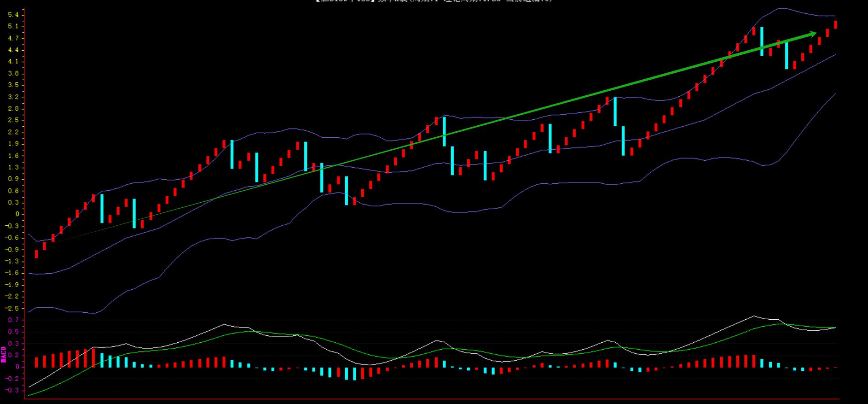Click the magenta 0.7 label on the MACD axis
Viewport: 868px width, 404px height.
[13, 320]
